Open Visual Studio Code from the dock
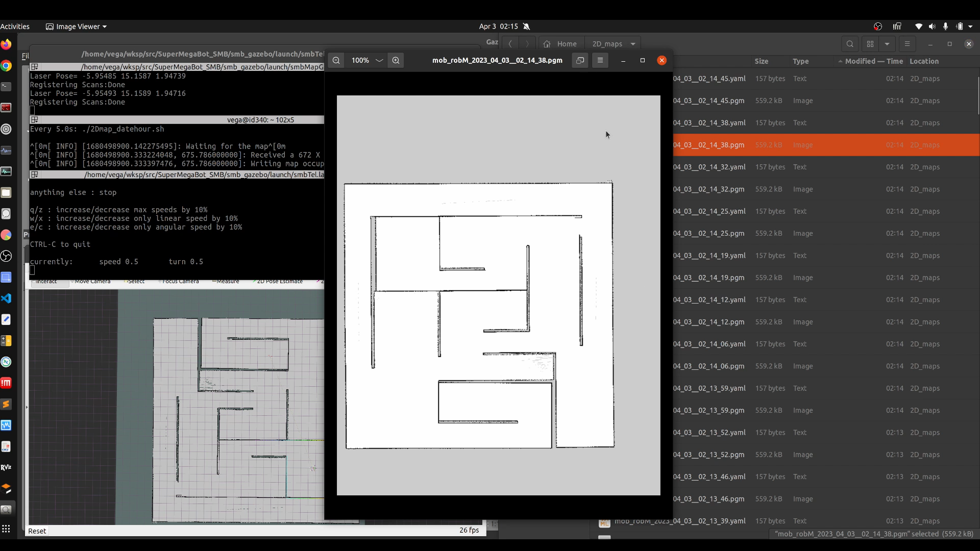 click(6, 298)
